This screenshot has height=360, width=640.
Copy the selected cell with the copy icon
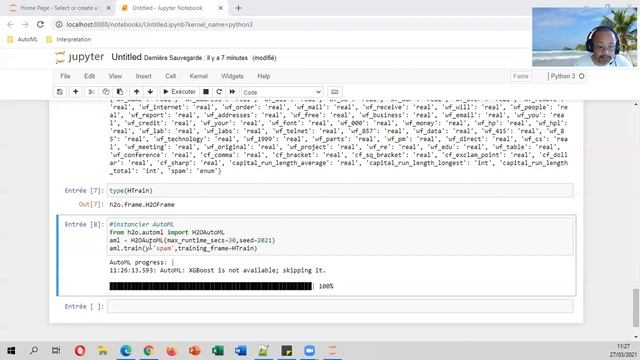click(106, 92)
